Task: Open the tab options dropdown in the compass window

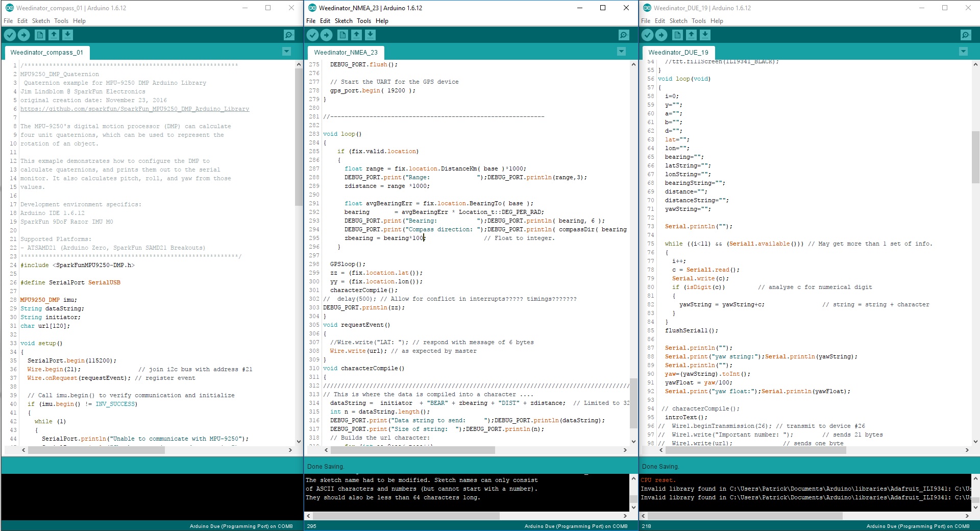Action: (286, 52)
